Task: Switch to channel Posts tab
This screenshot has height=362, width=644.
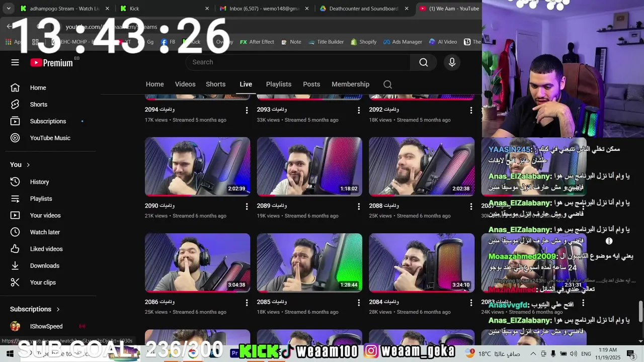Action: coord(311,84)
